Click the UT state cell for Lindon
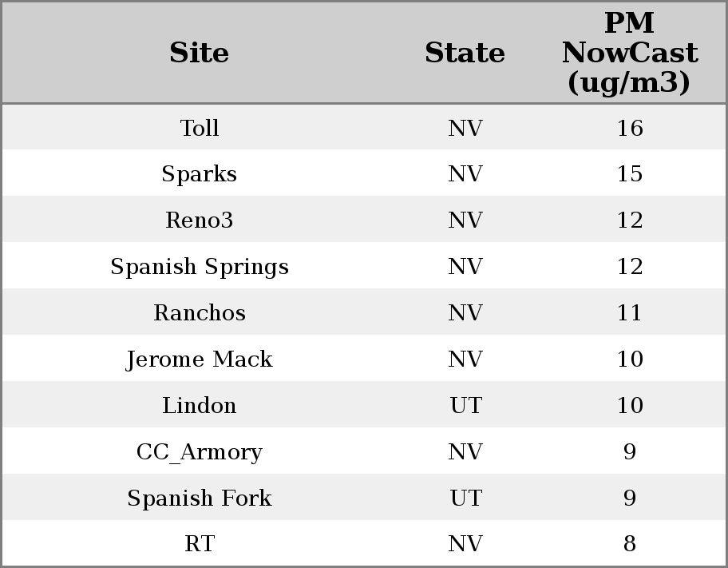728x568 pixels. tap(465, 406)
